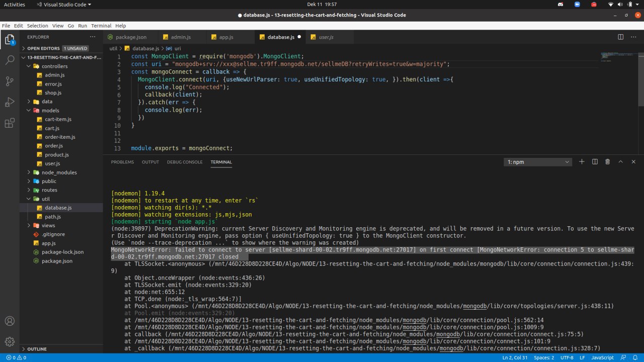Add a new terminal with plus icon
This screenshot has height=362, width=644.
tap(582, 162)
